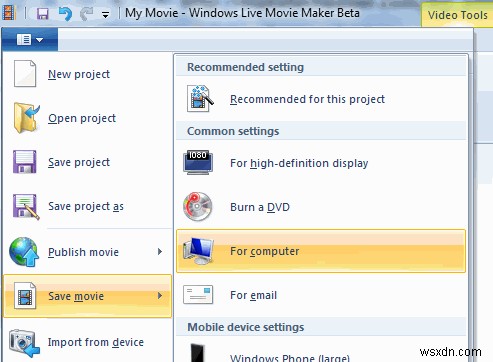The height and width of the screenshot is (362, 493).
Task: Click the Save icon in quick access toolbar
Action: coord(43,14)
